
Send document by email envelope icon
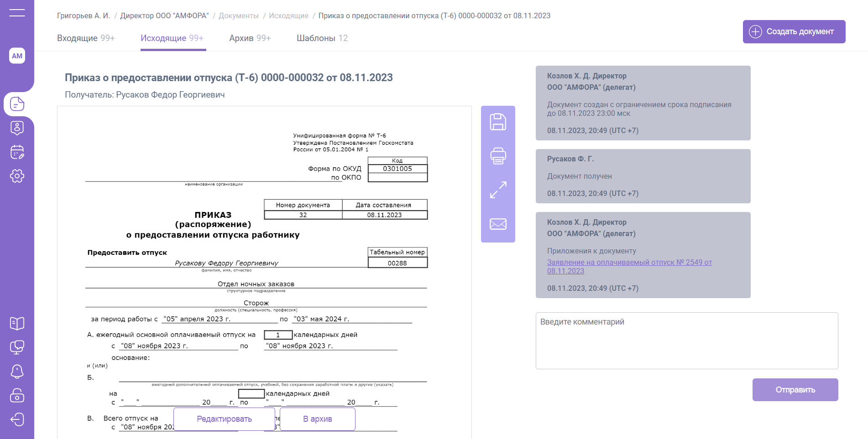pyautogui.click(x=498, y=224)
